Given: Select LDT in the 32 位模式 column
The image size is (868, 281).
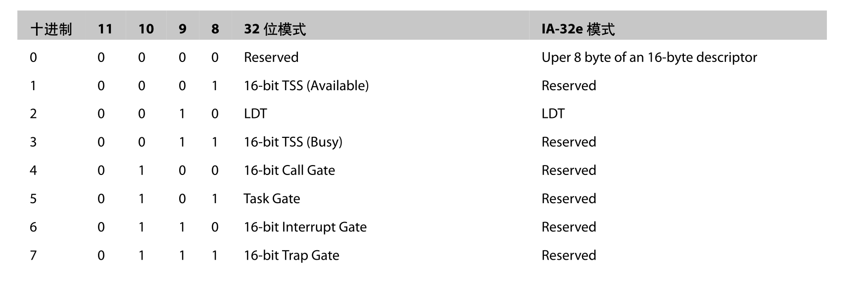Looking at the screenshot, I should pyautogui.click(x=255, y=114).
